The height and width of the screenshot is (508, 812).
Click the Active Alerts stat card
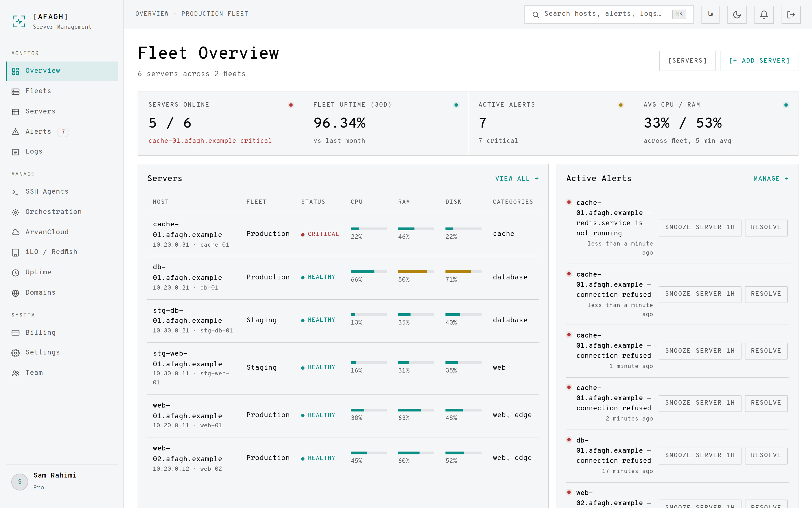tap(550, 123)
